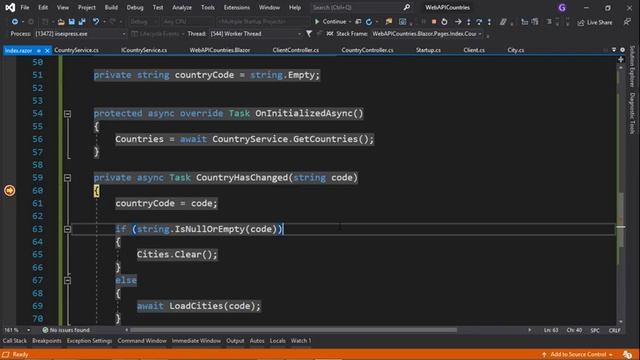Open the Locals window tab
The height and width of the screenshot is (360, 640).
coord(277,341)
